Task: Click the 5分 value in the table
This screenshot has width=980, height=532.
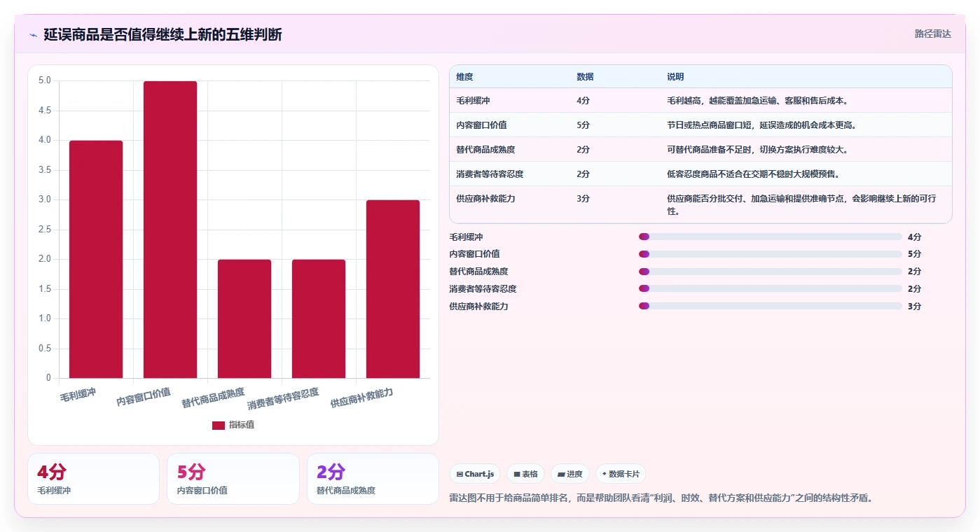Action: (583, 125)
